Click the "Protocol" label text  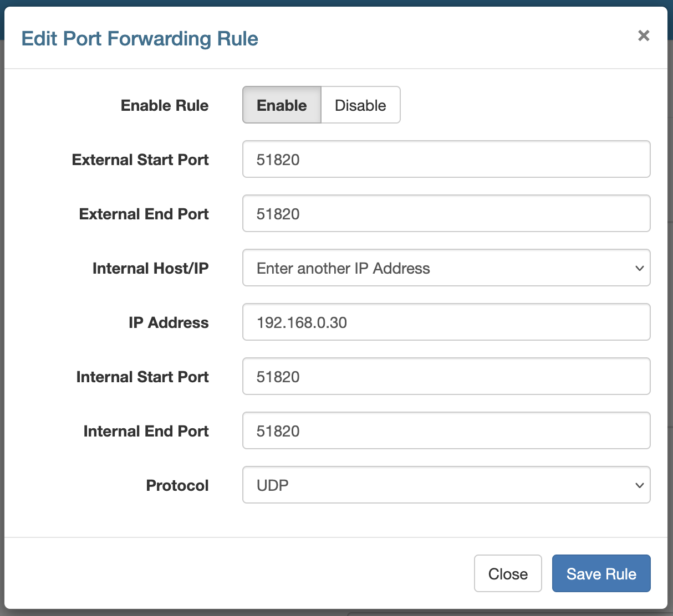click(177, 485)
